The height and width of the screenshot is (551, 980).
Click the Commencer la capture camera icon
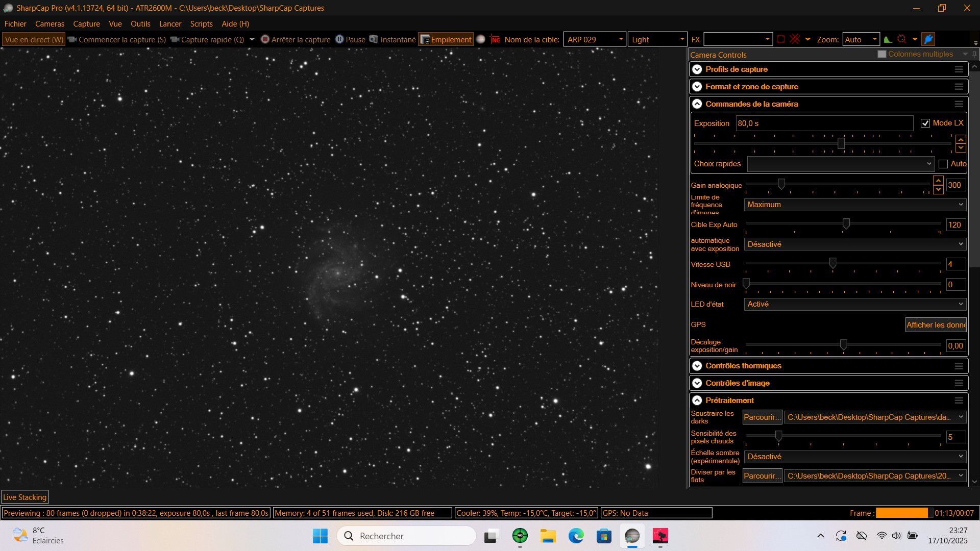coord(72,39)
